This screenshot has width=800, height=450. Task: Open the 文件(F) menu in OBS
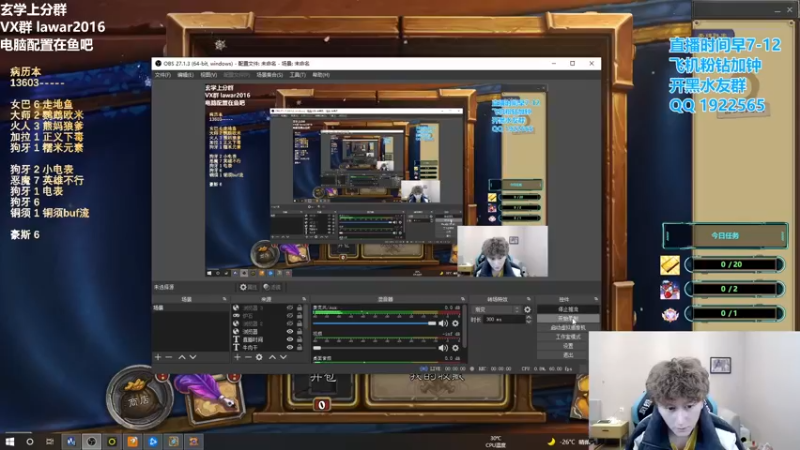click(x=163, y=75)
